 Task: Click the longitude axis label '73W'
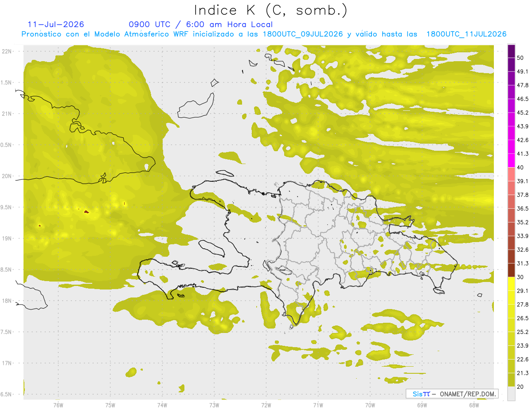pos(214,405)
